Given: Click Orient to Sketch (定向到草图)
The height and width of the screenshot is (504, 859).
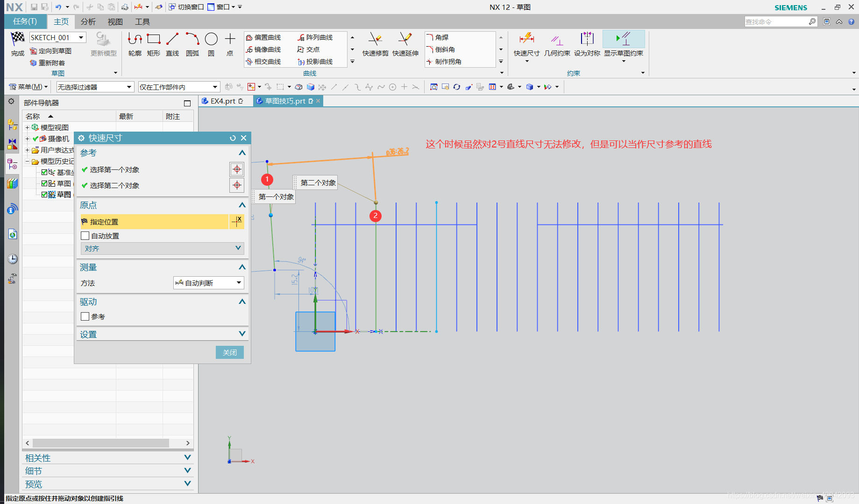Looking at the screenshot, I should tap(51, 51).
